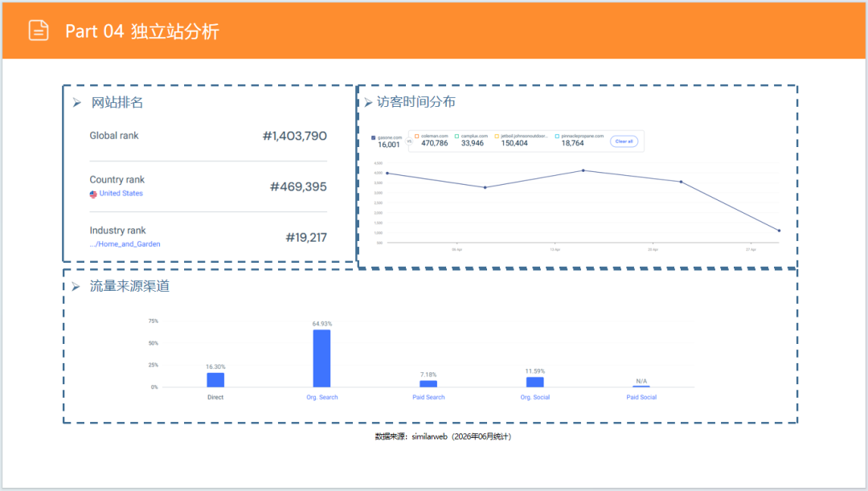Check the camplux.com checkbox
Image resolution: width=868 pixels, height=491 pixels.
[x=457, y=136]
